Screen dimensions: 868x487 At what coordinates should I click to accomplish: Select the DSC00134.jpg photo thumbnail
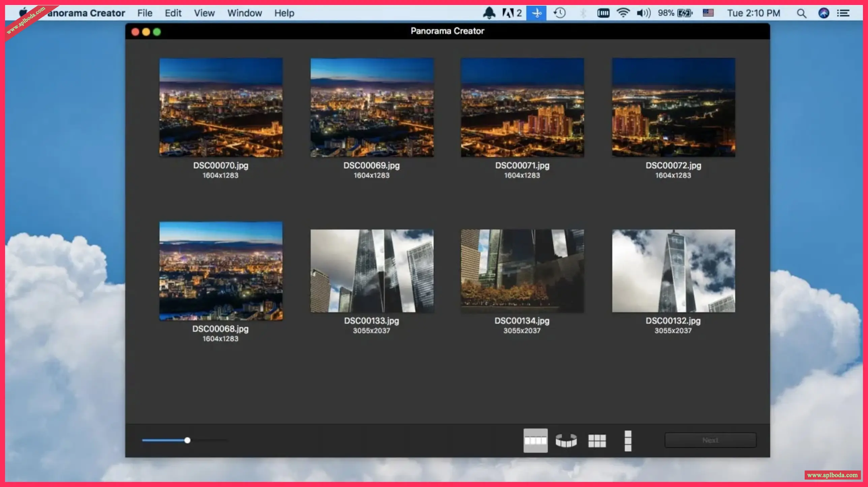[x=523, y=271]
